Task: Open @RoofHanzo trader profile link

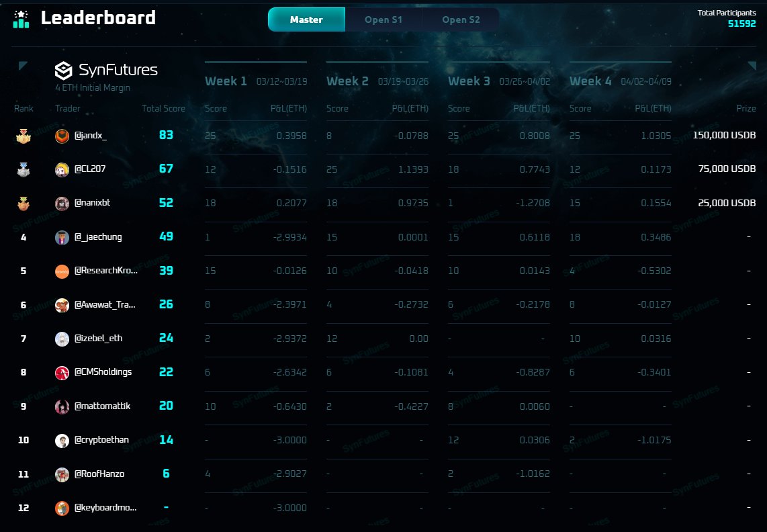Action: point(99,474)
